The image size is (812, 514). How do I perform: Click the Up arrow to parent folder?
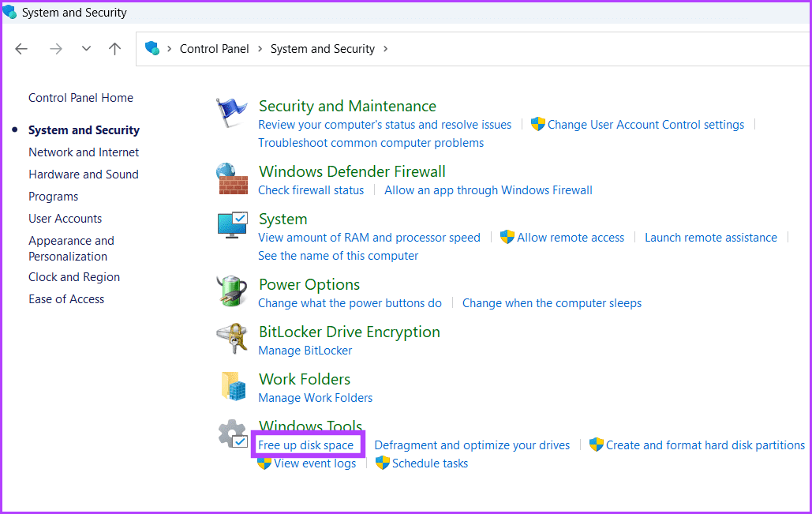coord(115,49)
